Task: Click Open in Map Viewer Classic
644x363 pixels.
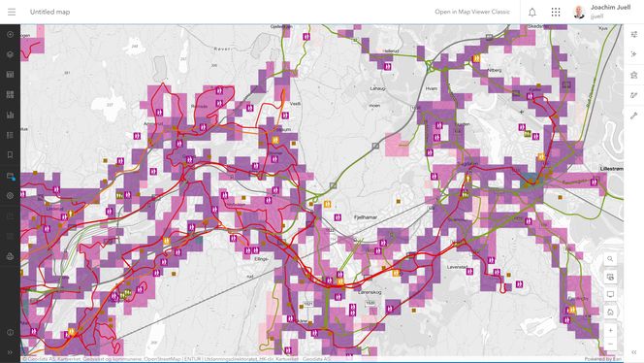Action: (472, 12)
